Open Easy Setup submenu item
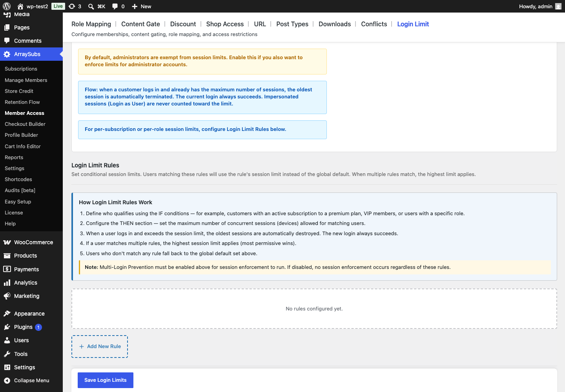The image size is (565, 392). pos(18,201)
